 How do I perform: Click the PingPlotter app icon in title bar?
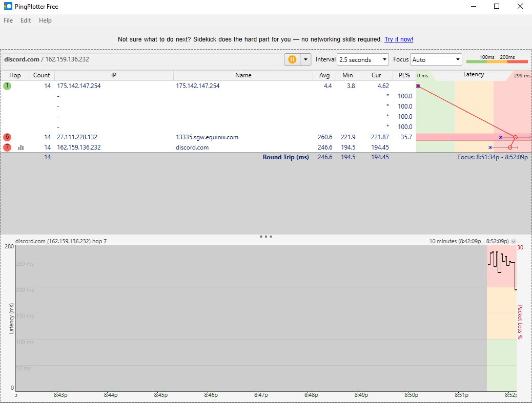pyautogui.click(x=8, y=6)
